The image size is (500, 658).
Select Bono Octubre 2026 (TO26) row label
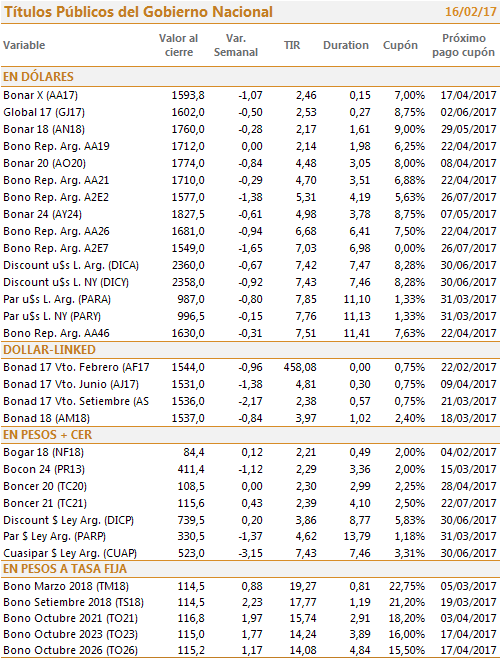tap(70, 650)
